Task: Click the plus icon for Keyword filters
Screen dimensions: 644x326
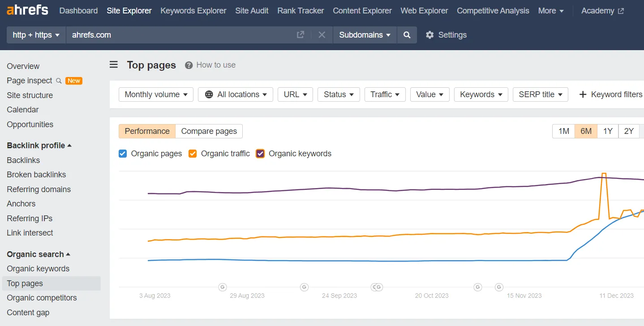Action: [x=583, y=94]
